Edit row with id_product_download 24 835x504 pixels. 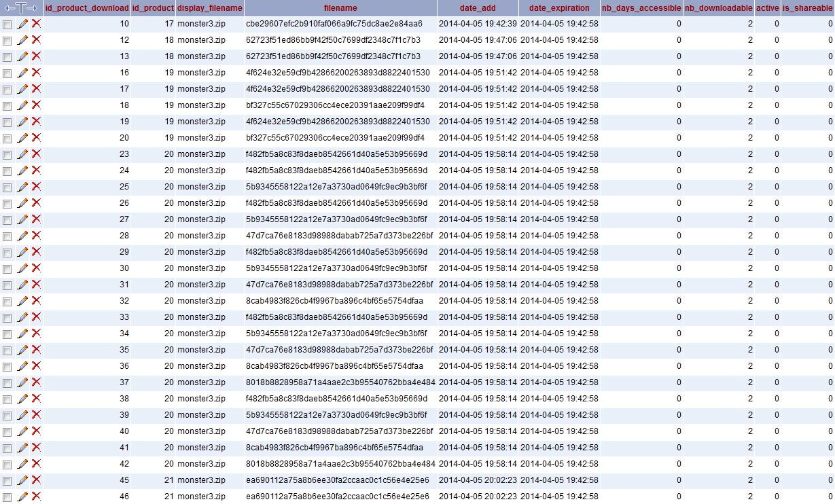pyautogui.click(x=22, y=170)
